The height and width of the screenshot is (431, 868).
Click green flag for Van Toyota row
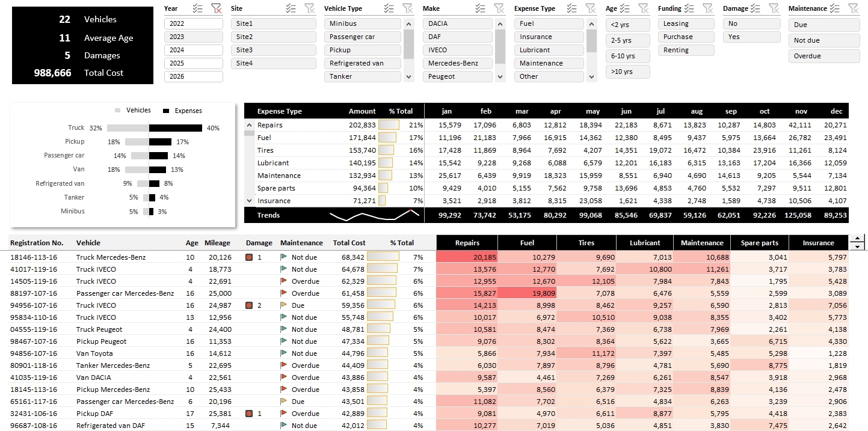click(284, 353)
